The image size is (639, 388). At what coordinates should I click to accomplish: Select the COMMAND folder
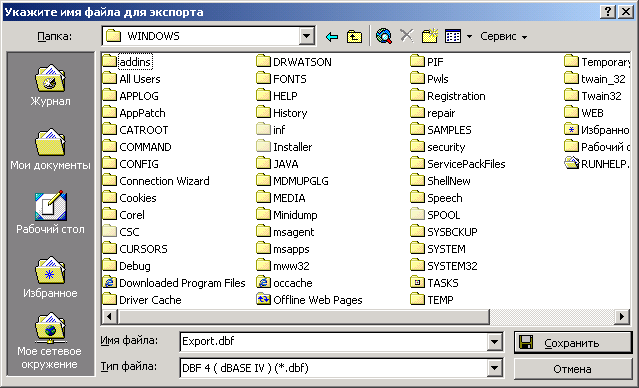pyautogui.click(x=137, y=147)
